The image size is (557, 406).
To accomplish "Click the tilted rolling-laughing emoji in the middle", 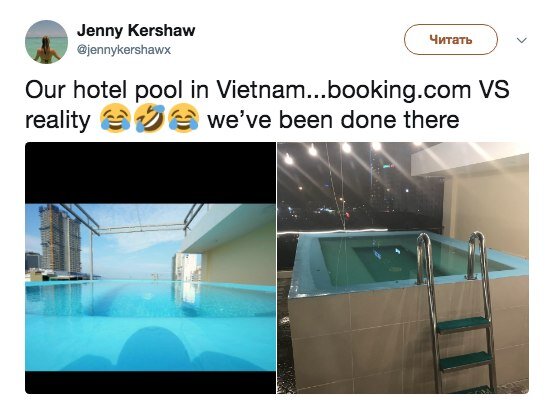I will tap(149, 119).
